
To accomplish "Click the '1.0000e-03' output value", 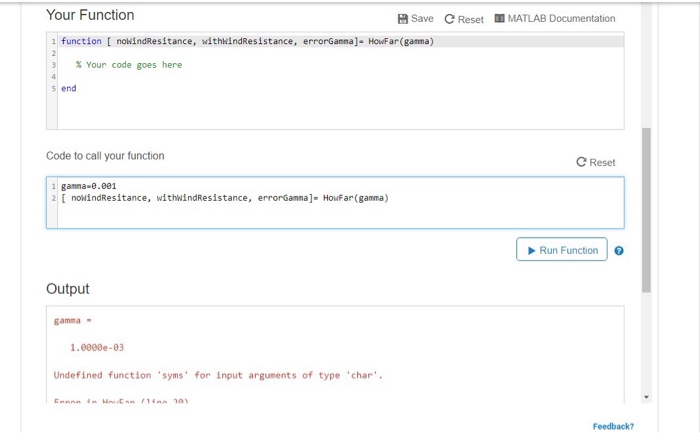I will 97,348.
